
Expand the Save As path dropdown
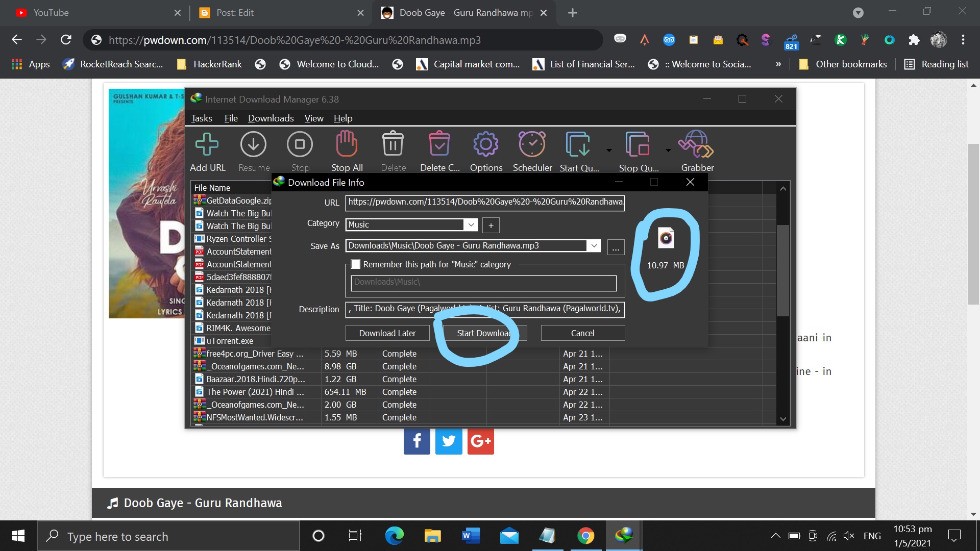(594, 246)
